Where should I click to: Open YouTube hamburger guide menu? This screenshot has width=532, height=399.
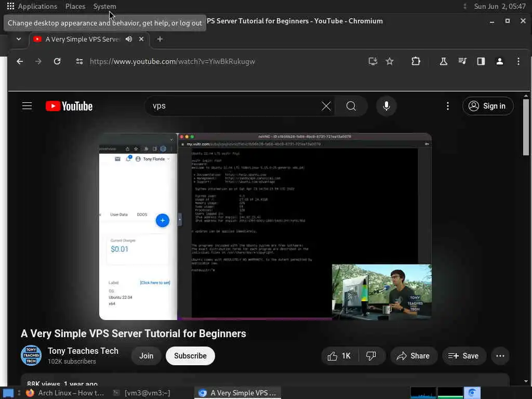tap(27, 106)
